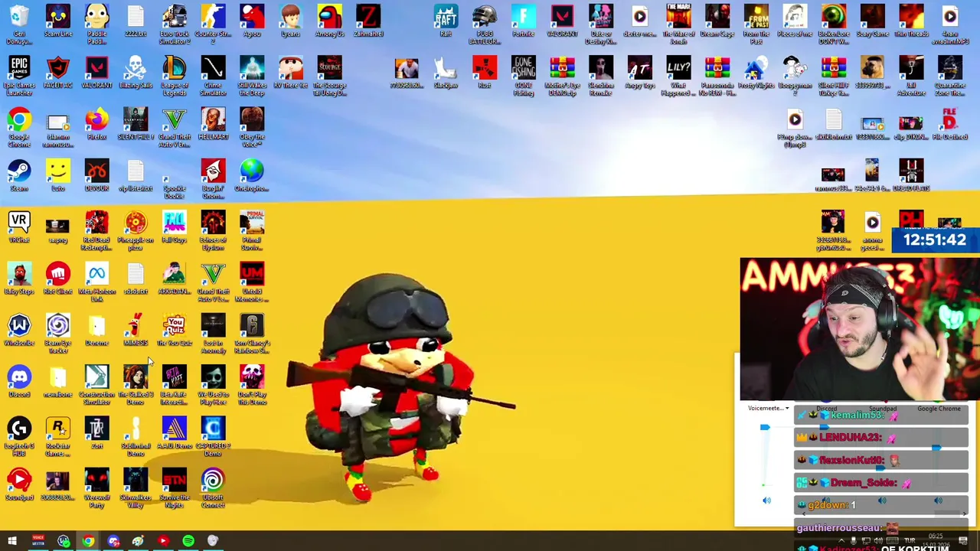980x551 pixels.
Task: Open Tom Clancy's Rainbow Six shortcut
Action: click(252, 333)
